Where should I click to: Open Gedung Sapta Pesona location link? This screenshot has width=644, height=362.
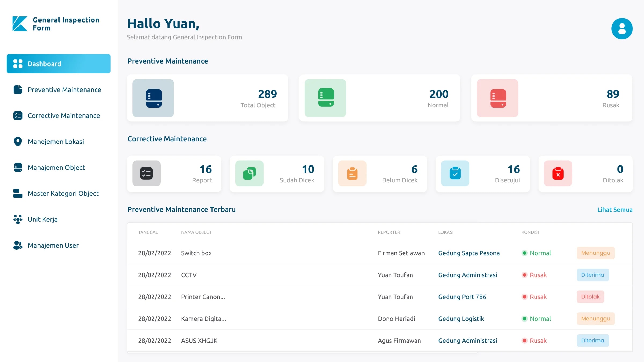pos(469,253)
